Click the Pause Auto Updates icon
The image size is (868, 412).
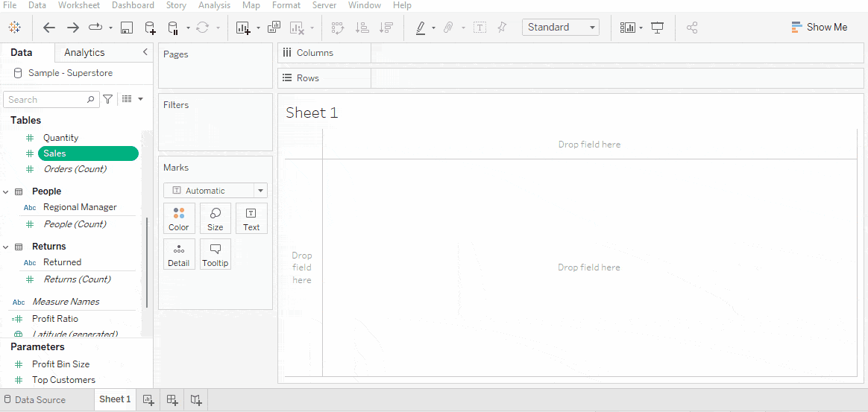(173, 28)
